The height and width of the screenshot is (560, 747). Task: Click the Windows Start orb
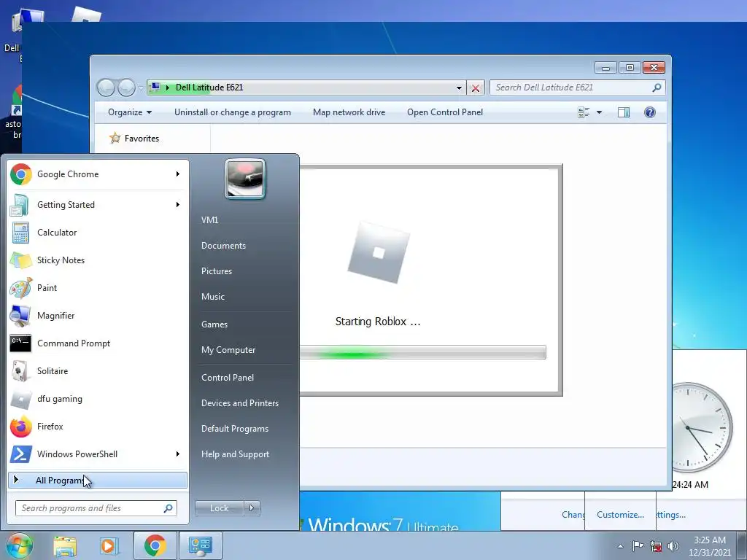[x=20, y=545]
